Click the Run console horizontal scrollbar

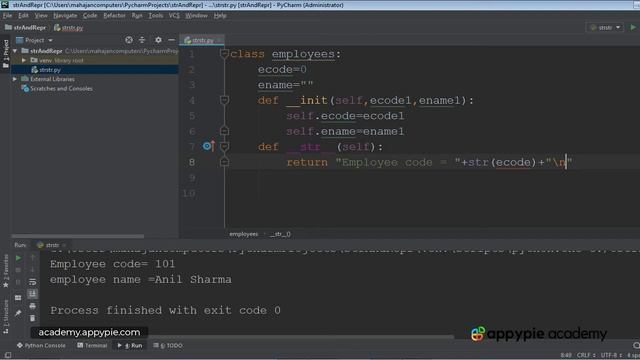pos(301,338)
